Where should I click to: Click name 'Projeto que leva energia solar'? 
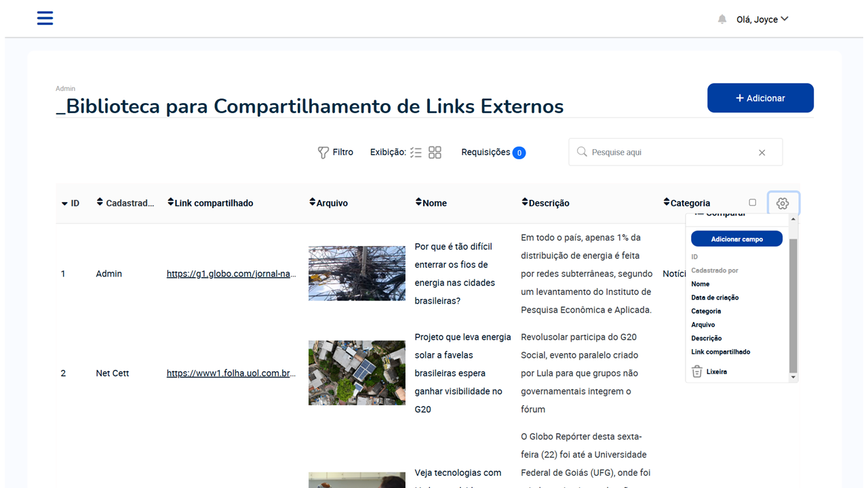pos(463,373)
